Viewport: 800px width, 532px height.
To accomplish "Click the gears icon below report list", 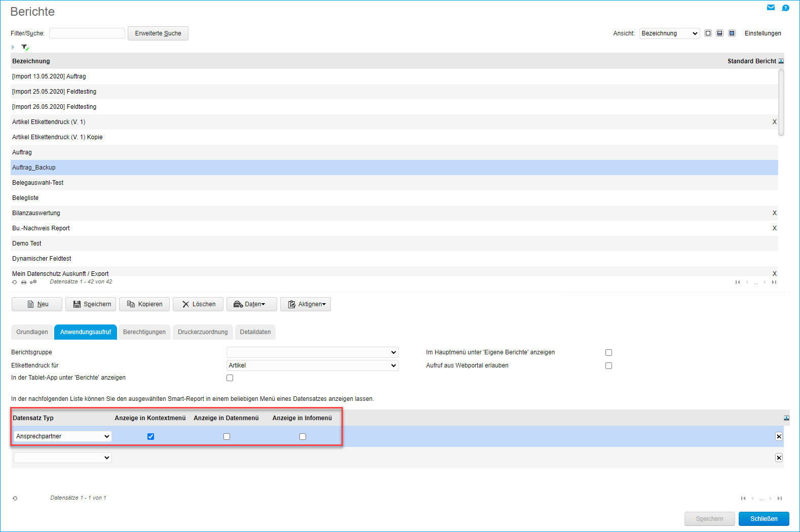I will click(x=33, y=282).
